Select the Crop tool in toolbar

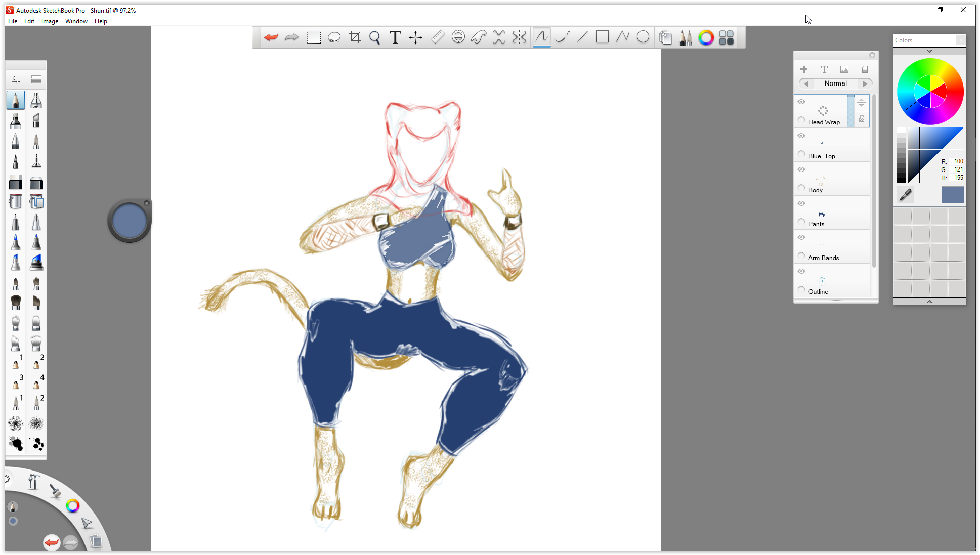coord(355,37)
